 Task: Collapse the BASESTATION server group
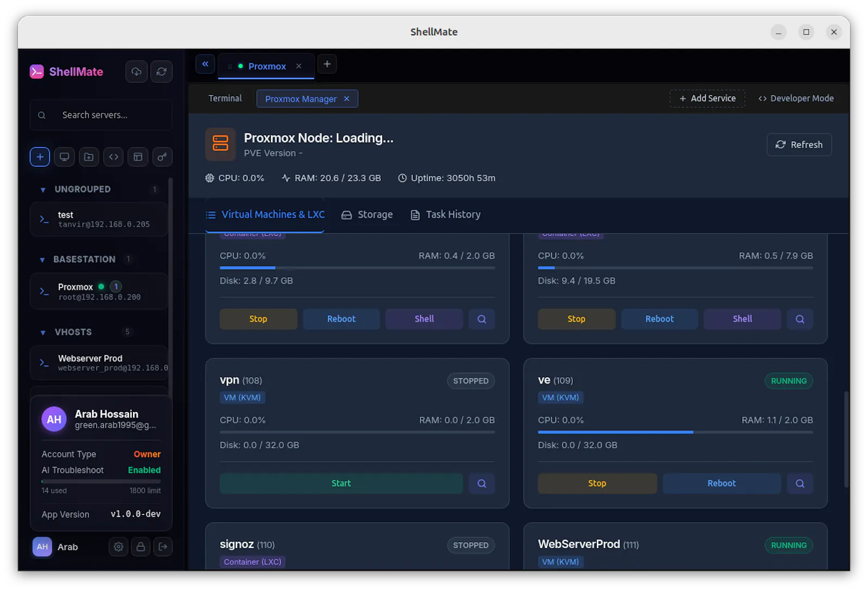[x=42, y=260]
